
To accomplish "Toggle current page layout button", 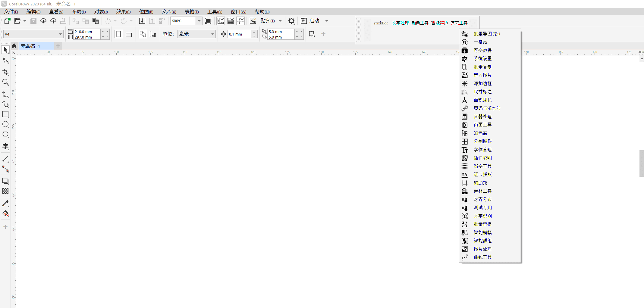I will pyautogui.click(x=153, y=34).
